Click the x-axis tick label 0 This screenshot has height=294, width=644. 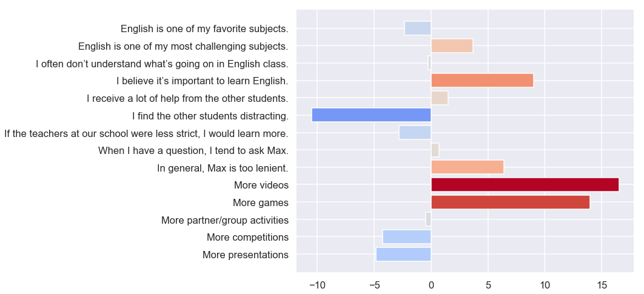tap(431, 284)
